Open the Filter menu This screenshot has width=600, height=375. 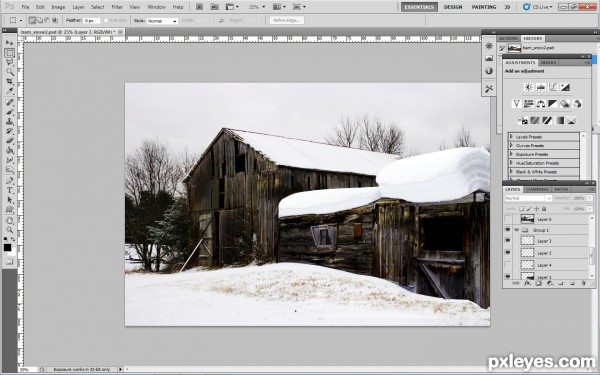tap(117, 7)
